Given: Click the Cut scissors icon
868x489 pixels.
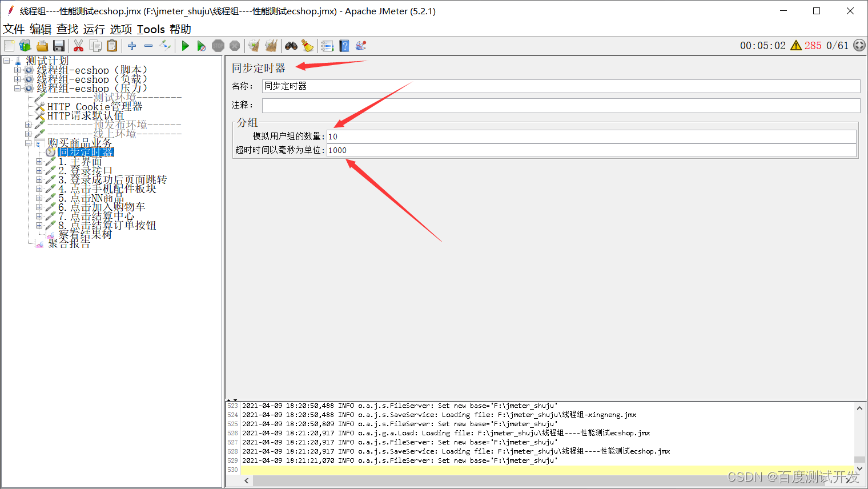Looking at the screenshot, I should [79, 46].
